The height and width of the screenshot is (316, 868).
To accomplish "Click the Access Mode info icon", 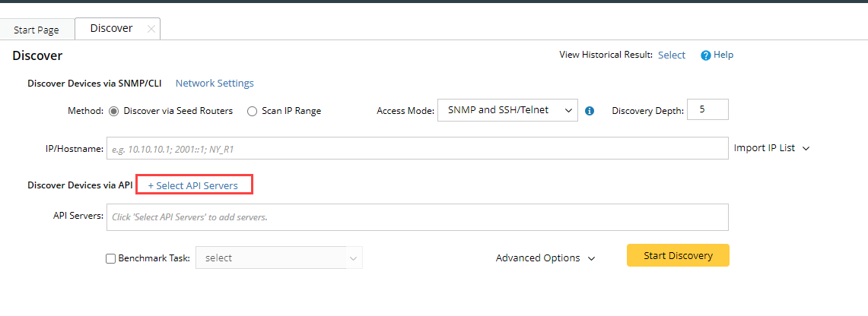I will (589, 111).
